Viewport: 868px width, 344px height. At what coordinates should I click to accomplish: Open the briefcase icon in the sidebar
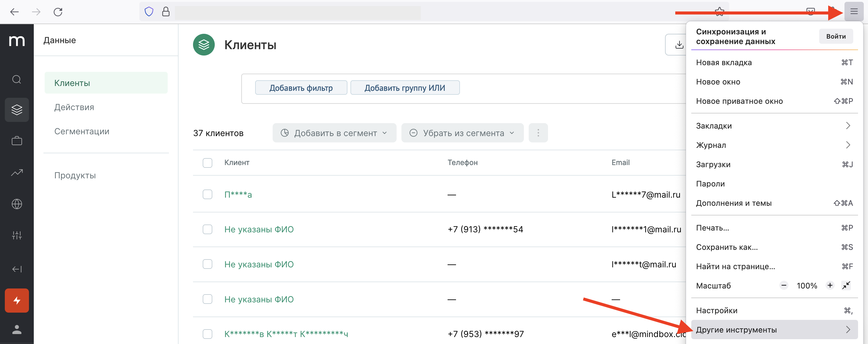click(x=17, y=141)
